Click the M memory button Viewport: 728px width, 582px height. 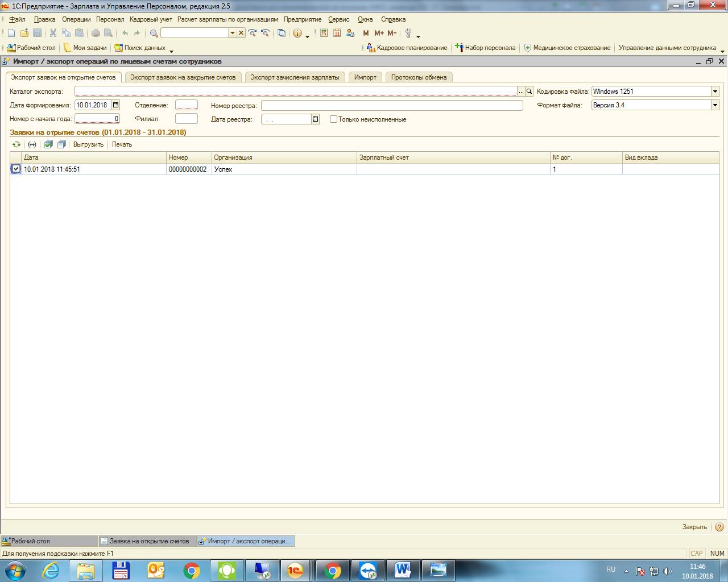(x=366, y=33)
